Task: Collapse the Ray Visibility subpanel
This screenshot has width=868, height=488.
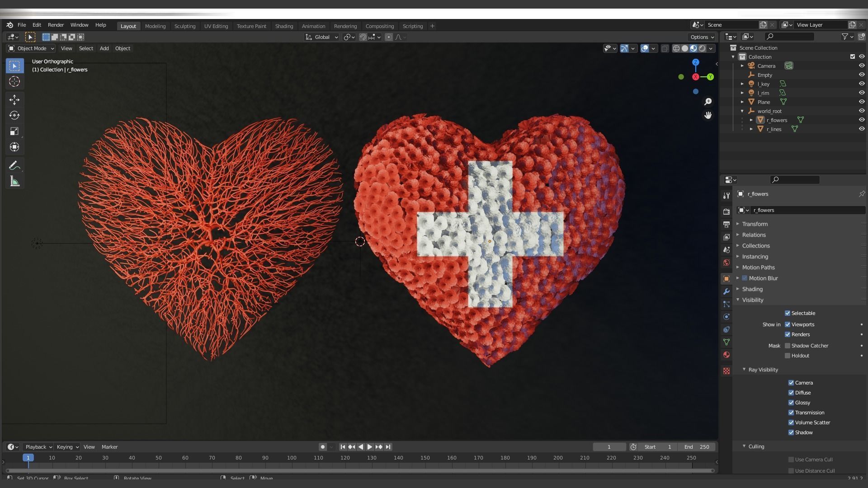Action: [763, 370]
